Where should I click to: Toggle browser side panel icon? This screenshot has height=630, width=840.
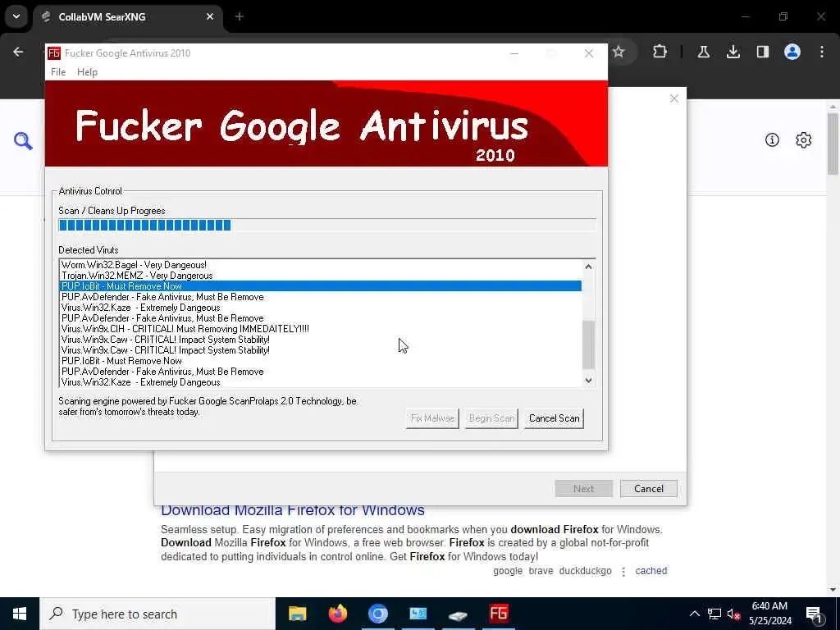763,52
